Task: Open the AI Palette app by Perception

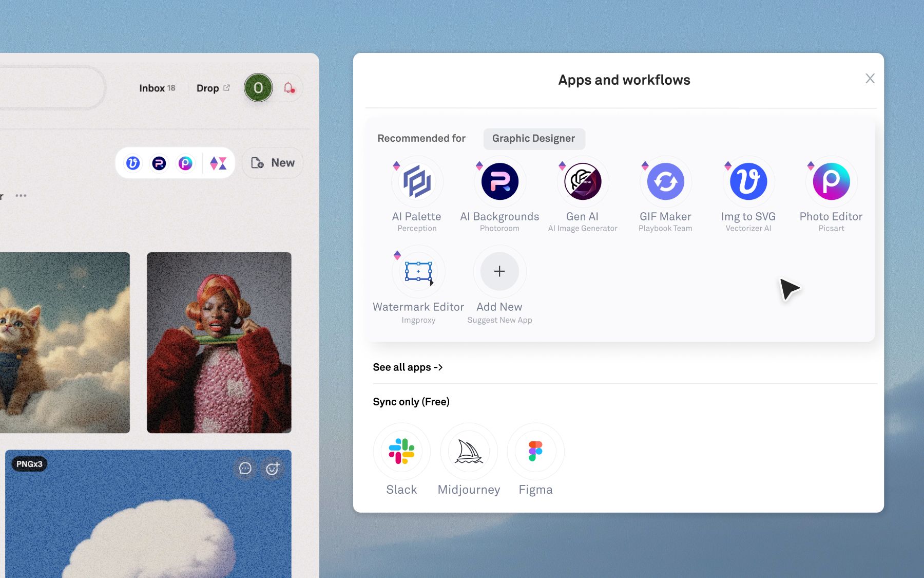Action: (417, 182)
